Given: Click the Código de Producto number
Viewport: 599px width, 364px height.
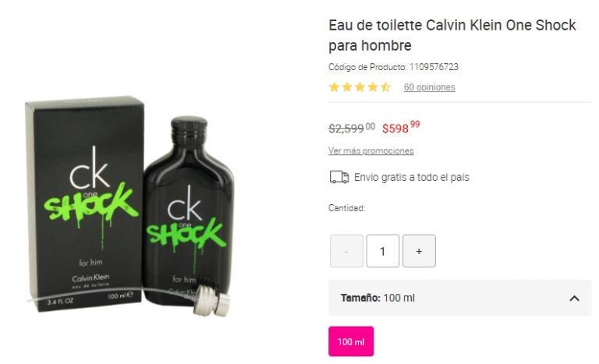Looking at the screenshot, I should [434, 67].
